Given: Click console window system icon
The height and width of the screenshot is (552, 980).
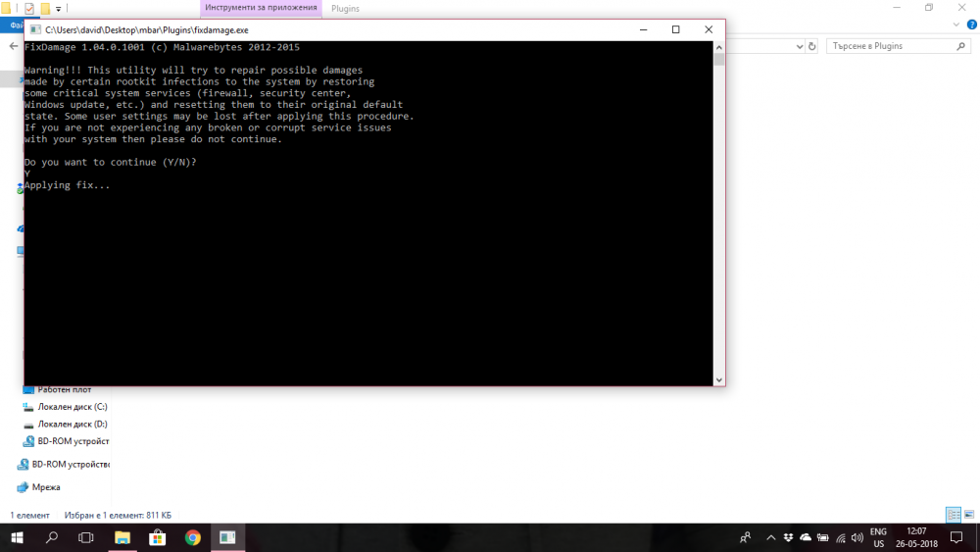Looking at the screenshot, I should 35,30.
